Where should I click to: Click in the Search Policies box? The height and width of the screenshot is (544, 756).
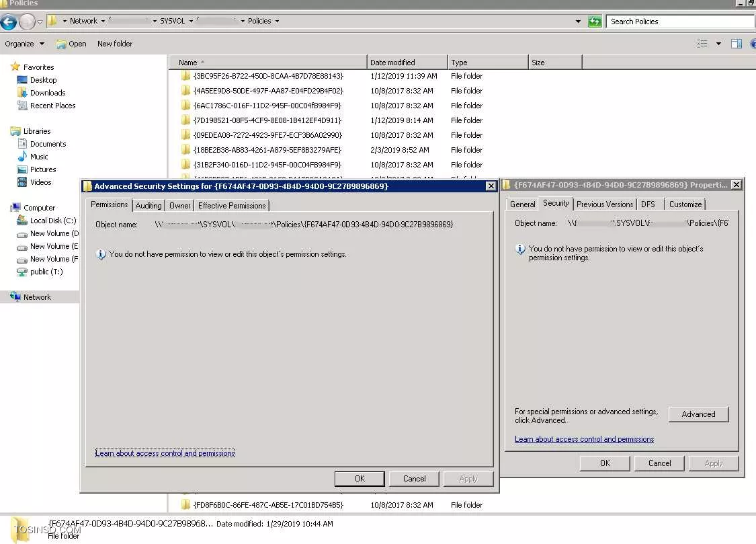679,22
